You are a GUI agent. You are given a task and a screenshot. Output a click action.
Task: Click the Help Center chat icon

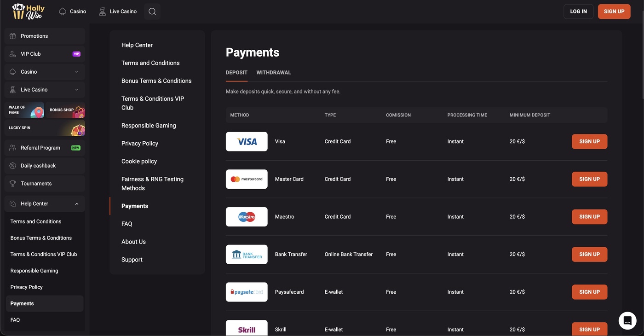point(13,204)
